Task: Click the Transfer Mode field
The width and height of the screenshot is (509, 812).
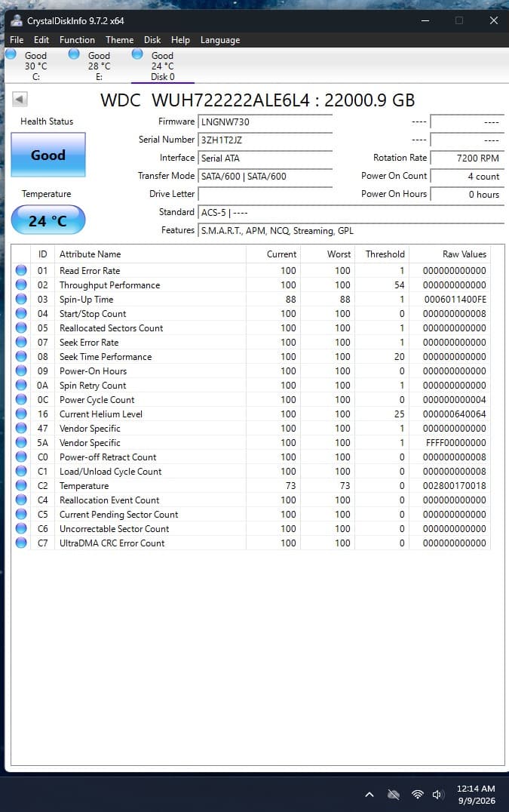Action: click(x=265, y=176)
